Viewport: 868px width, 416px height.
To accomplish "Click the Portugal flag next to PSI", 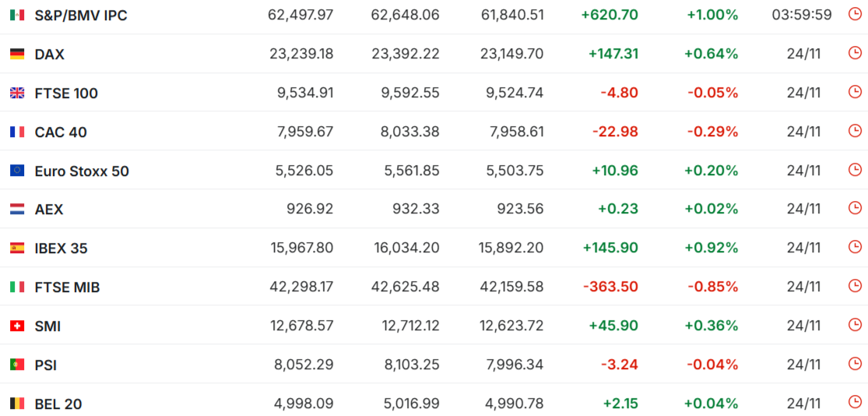I will [17, 365].
